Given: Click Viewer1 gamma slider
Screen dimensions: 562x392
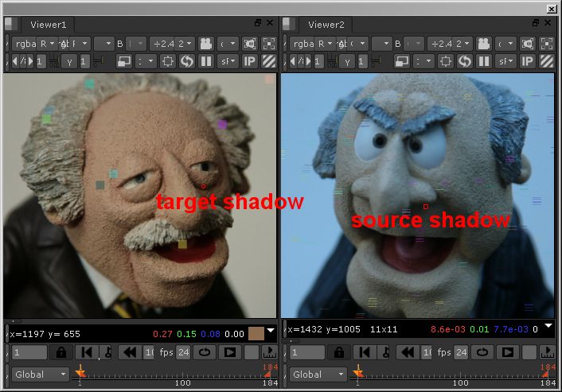Looking at the screenshot, I should 98,61.
